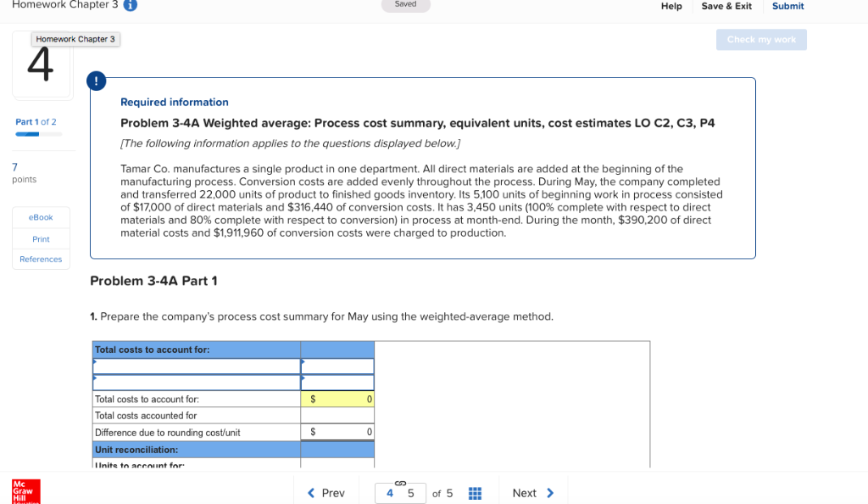Screen dimensions: 868x504
Task: Click the Saved status indicator at the top
Action: click(x=405, y=3)
